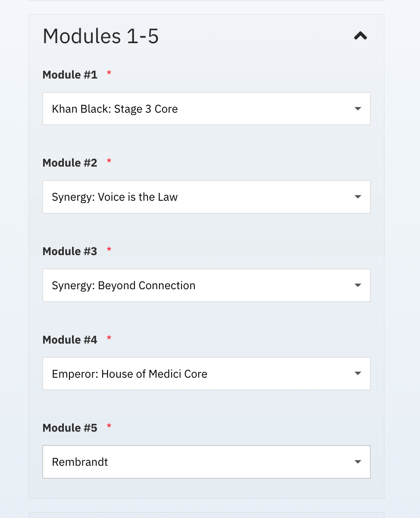
Task: Click the Module #5 field label
Action: tap(70, 428)
